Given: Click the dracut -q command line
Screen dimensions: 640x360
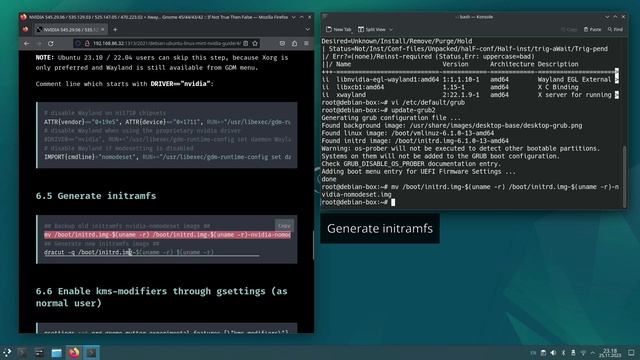Looking at the screenshot, I should pos(129,252).
